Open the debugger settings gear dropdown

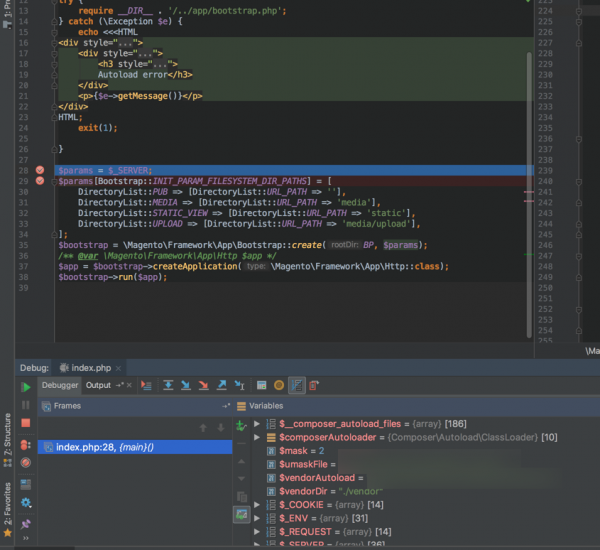26,503
